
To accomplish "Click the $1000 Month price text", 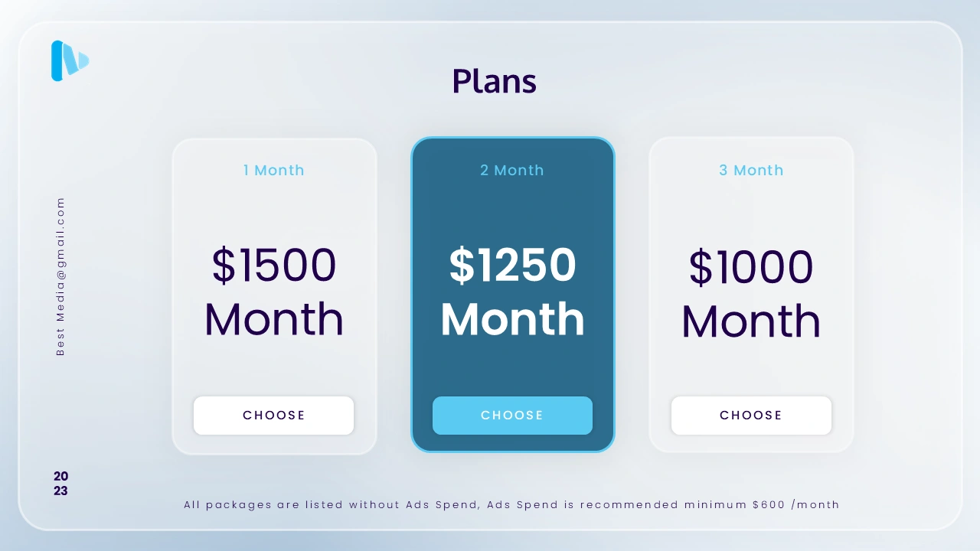I will coord(751,293).
